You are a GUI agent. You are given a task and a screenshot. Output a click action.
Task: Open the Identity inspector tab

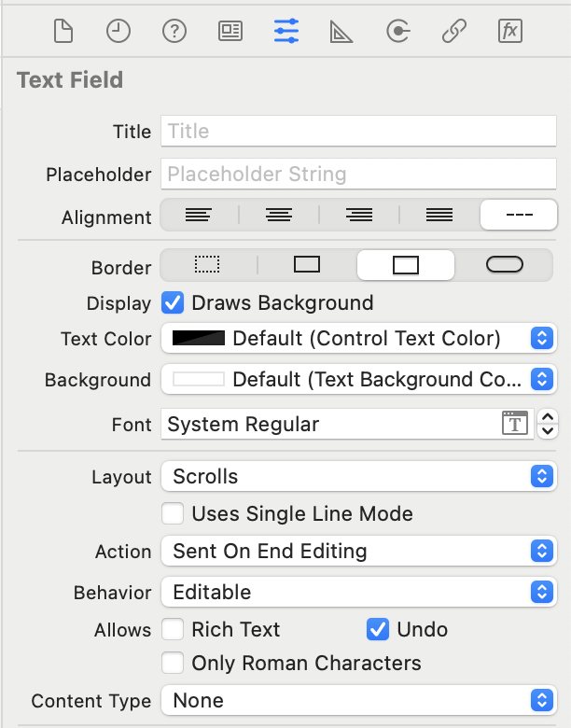230,32
